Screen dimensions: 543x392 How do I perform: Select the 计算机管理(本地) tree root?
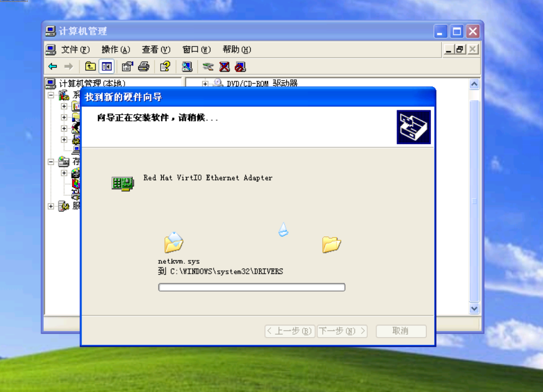click(x=92, y=84)
